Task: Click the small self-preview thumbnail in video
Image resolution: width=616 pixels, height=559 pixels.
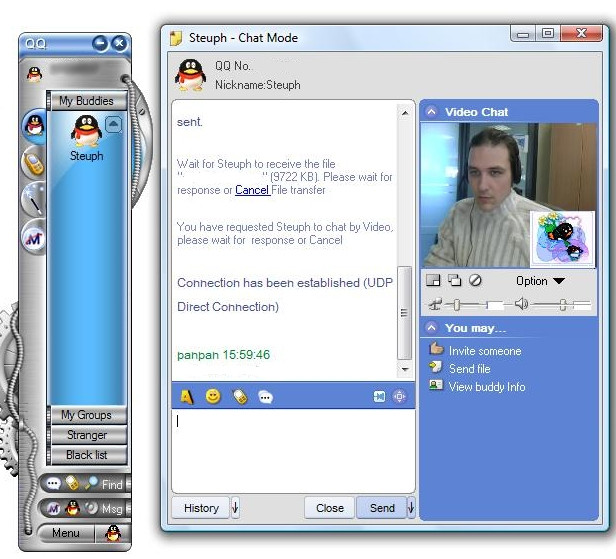Action: (562, 238)
